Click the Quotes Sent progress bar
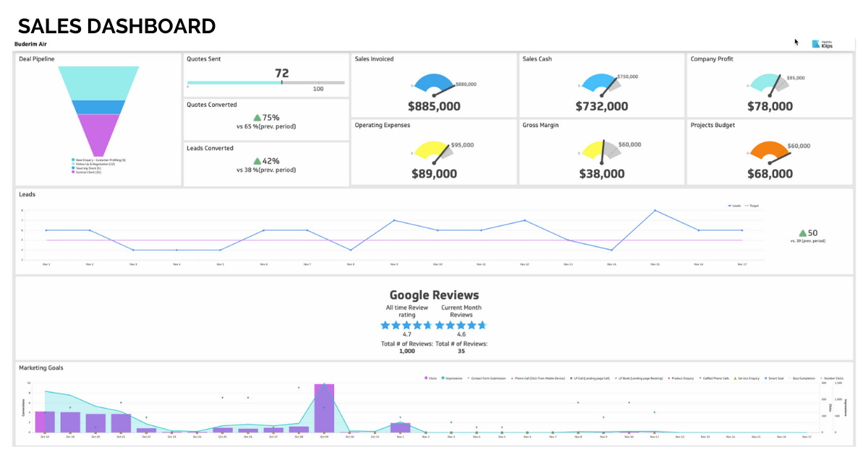 265,83
